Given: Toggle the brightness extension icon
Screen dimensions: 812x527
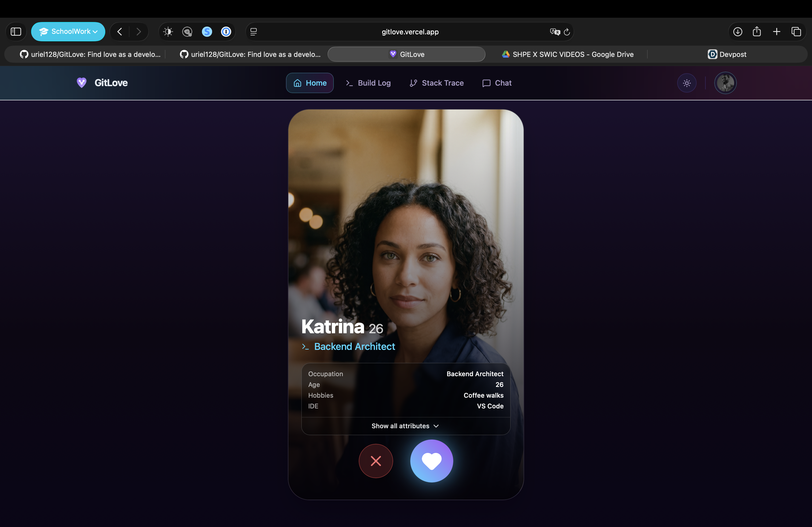Looking at the screenshot, I should (x=168, y=32).
